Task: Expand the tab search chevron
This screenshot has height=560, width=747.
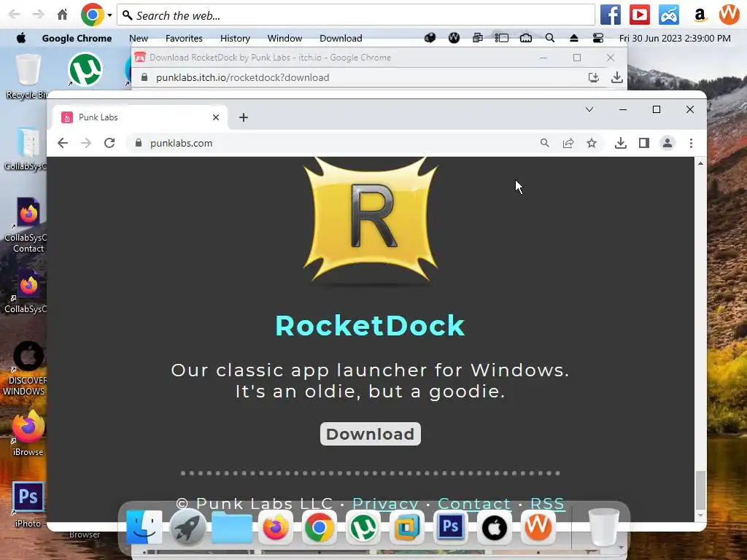Action: (x=589, y=109)
